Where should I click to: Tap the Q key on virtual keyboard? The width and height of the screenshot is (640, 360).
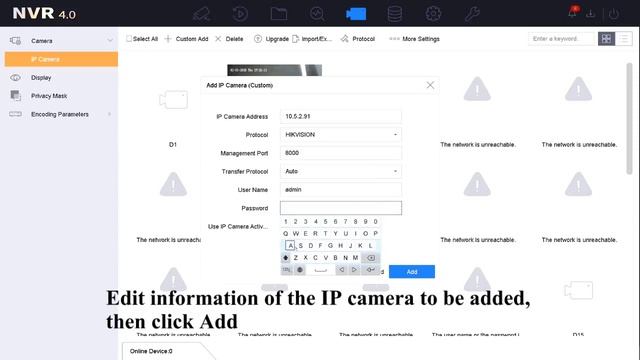coord(285,233)
